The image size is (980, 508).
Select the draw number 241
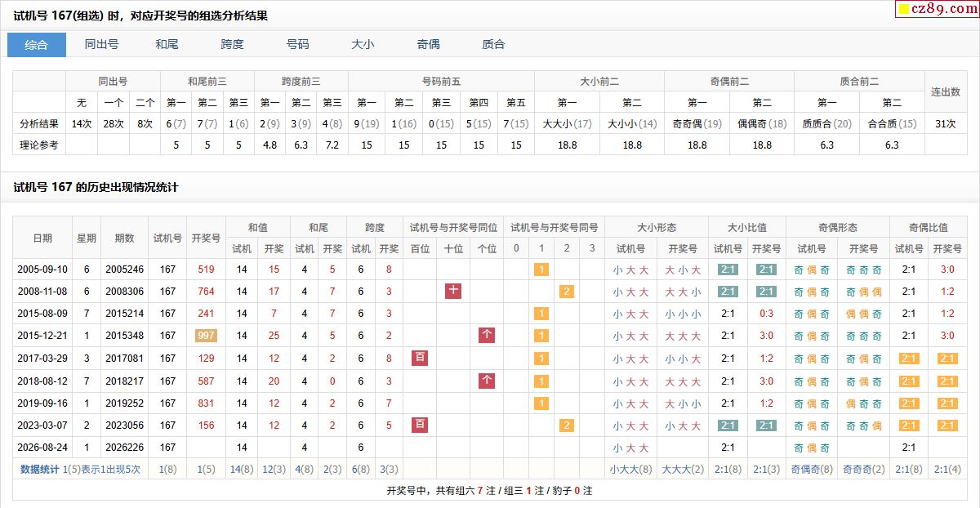click(206, 314)
